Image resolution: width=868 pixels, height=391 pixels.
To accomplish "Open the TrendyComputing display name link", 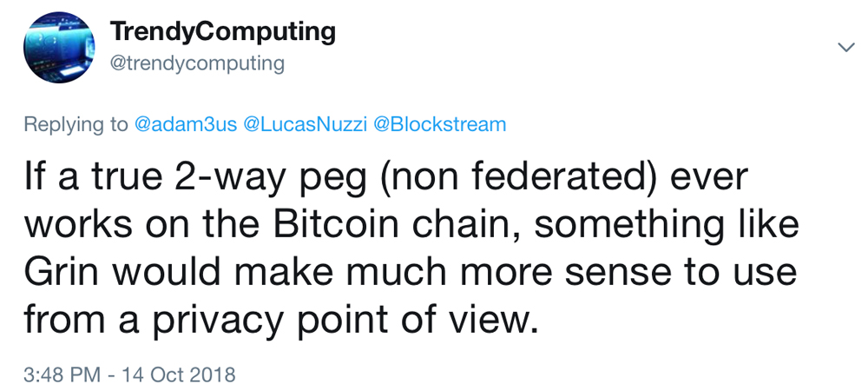I will (x=222, y=32).
